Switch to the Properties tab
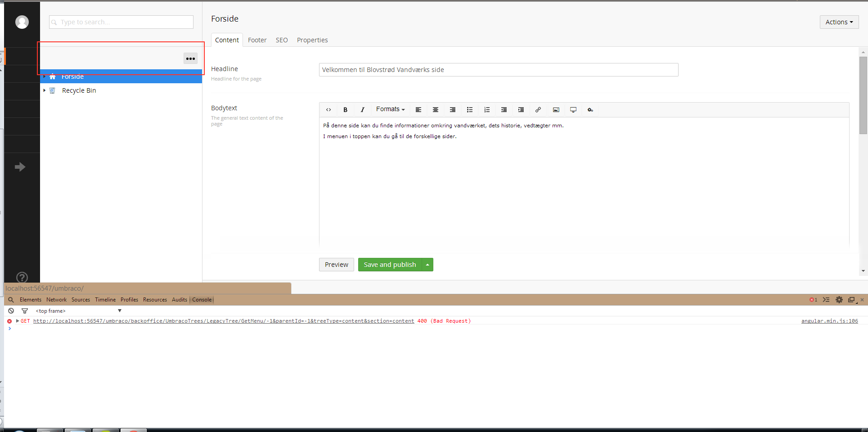The image size is (868, 432). coord(312,40)
